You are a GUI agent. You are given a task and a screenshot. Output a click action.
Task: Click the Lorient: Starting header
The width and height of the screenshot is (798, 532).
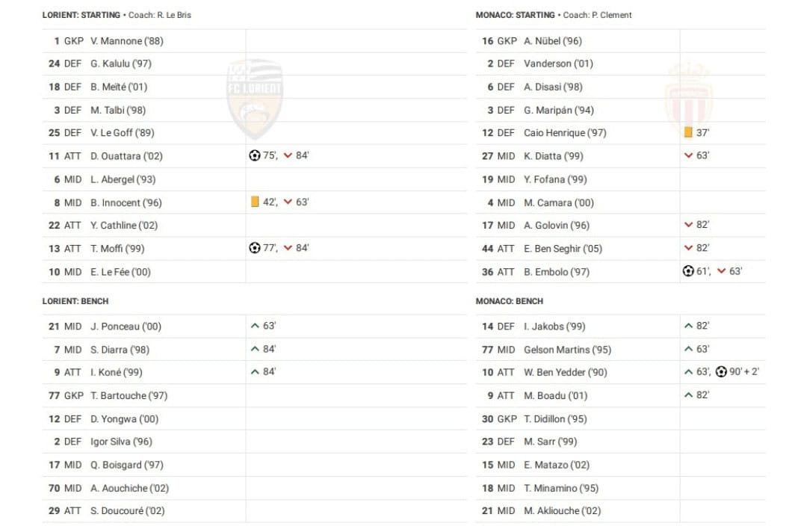81,15
